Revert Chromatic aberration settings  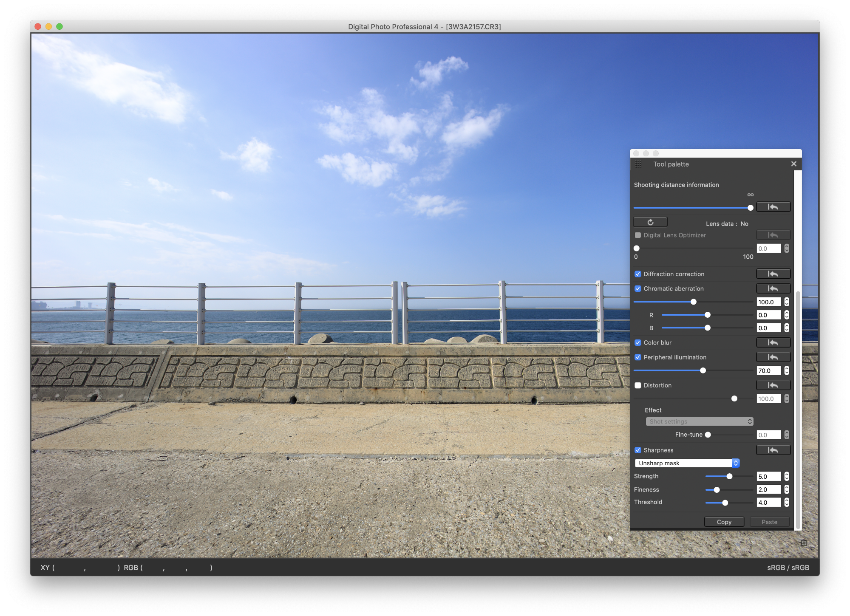[773, 288]
